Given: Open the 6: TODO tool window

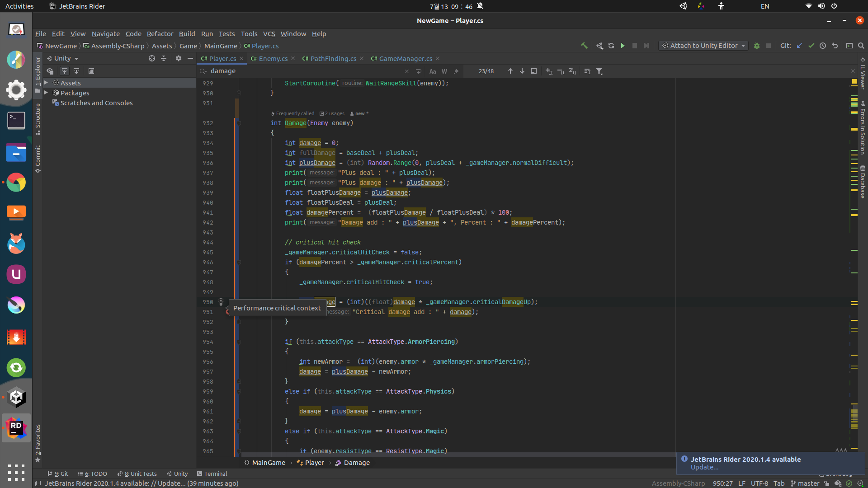Looking at the screenshot, I should [x=92, y=474].
